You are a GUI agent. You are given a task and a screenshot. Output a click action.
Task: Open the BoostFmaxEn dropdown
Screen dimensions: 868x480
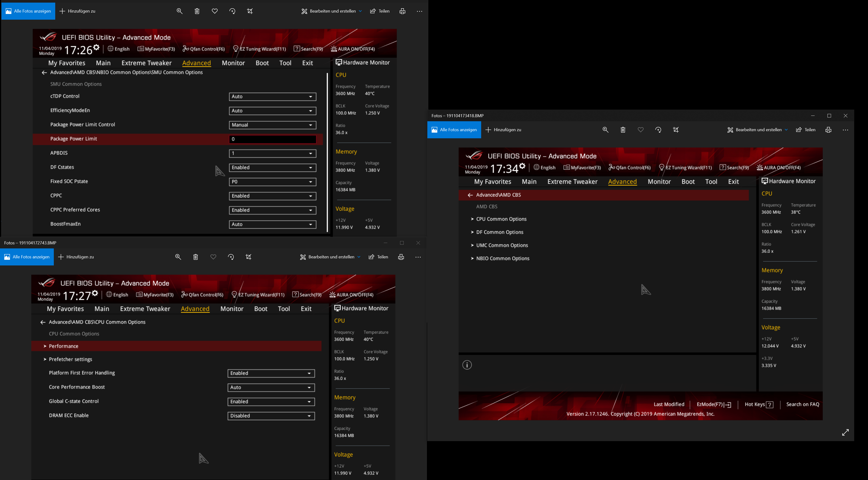coord(273,224)
